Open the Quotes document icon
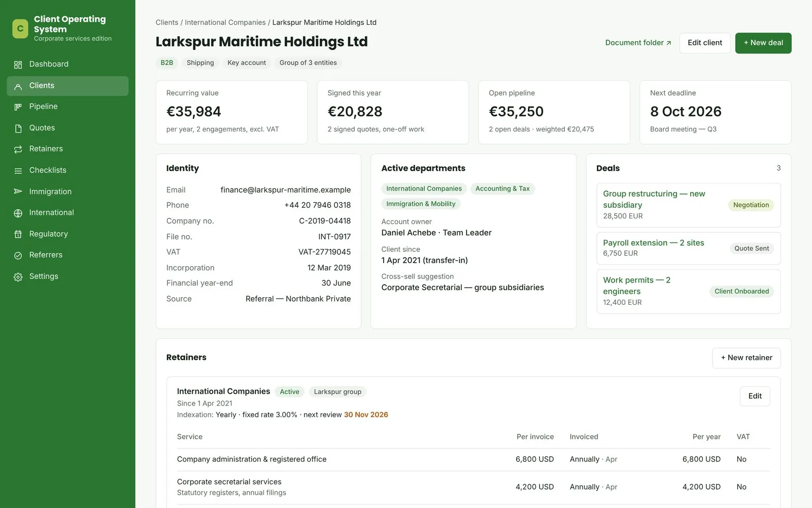The width and height of the screenshot is (812, 508). 18,128
